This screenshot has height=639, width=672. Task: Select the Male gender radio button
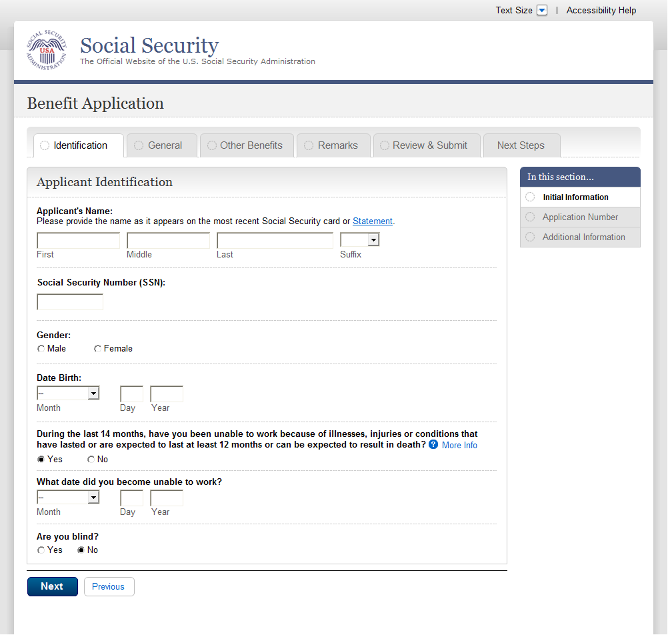coord(41,349)
